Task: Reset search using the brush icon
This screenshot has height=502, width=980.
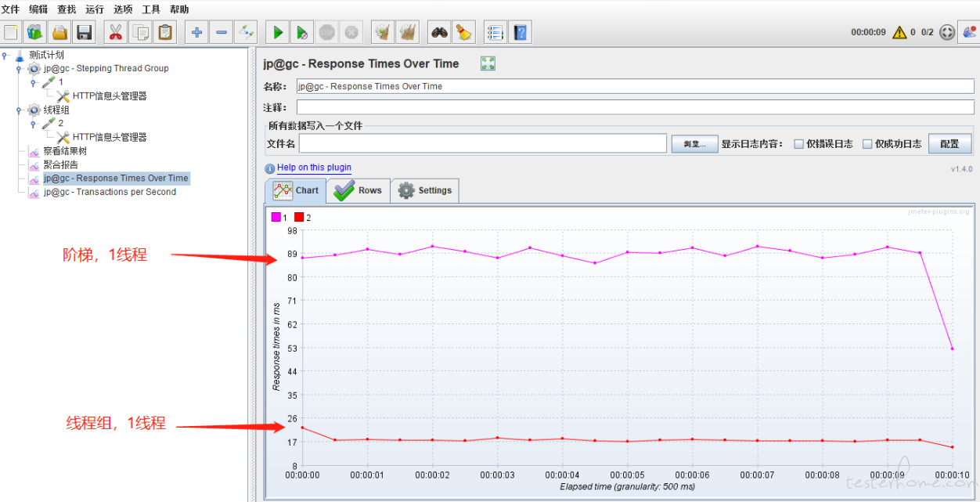Action: tap(464, 32)
